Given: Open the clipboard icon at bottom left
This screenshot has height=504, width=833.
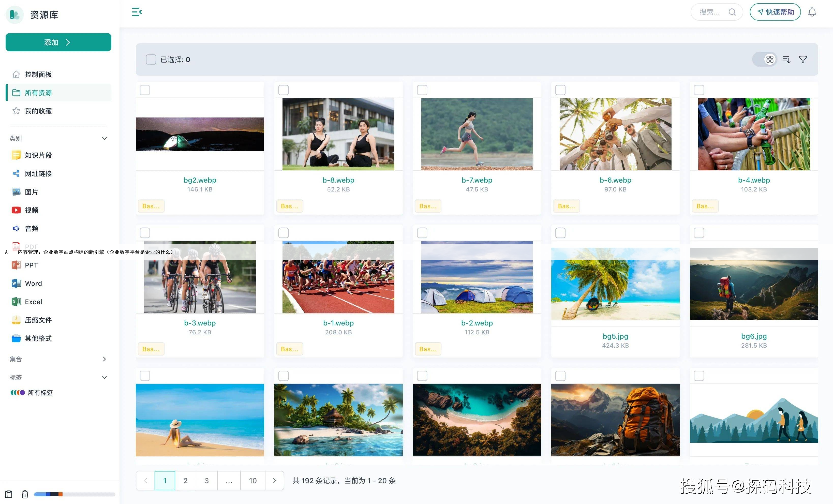Looking at the screenshot, I should coord(9,494).
